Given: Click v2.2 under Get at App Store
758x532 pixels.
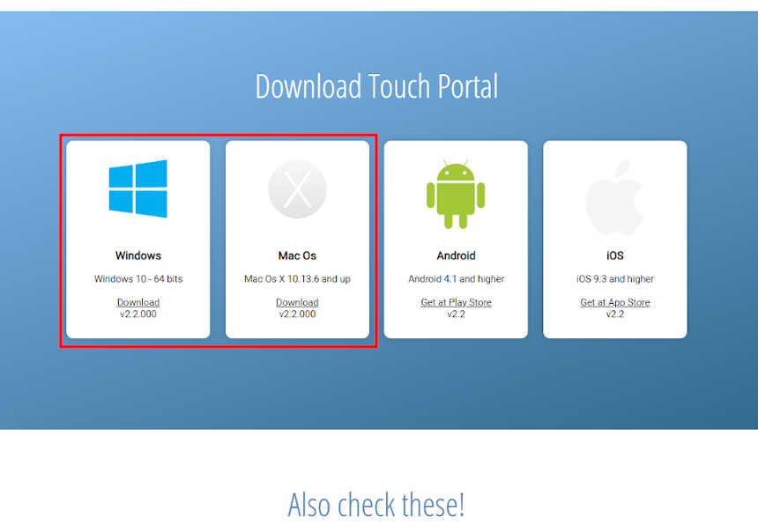Looking at the screenshot, I should coord(615,314).
